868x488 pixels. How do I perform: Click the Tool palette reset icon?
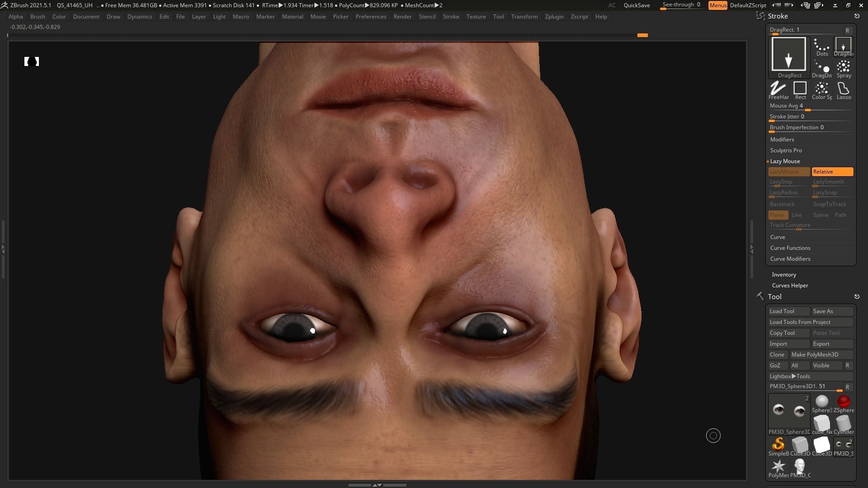pyautogui.click(x=857, y=297)
